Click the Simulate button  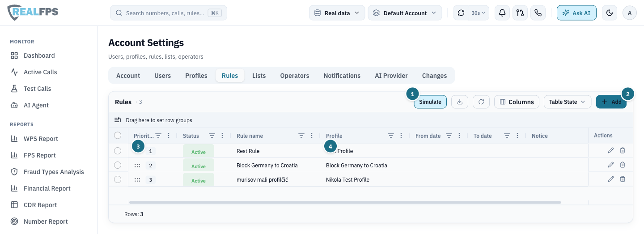pyautogui.click(x=430, y=102)
